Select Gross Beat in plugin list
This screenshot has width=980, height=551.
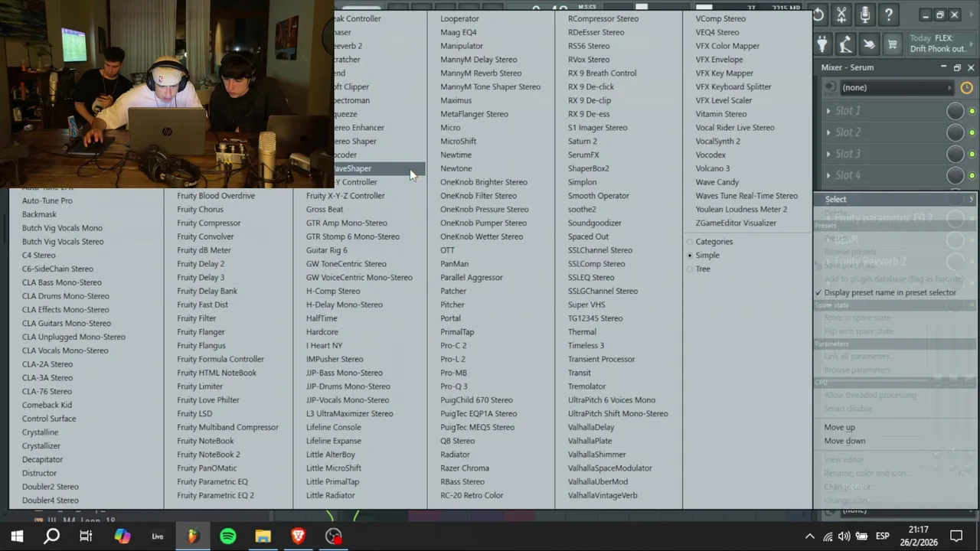pyautogui.click(x=324, y=210)
